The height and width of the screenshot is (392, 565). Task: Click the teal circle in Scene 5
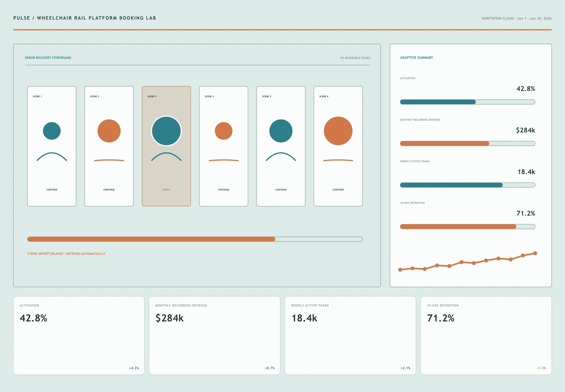pyautogui.click(x=281, y=131)
